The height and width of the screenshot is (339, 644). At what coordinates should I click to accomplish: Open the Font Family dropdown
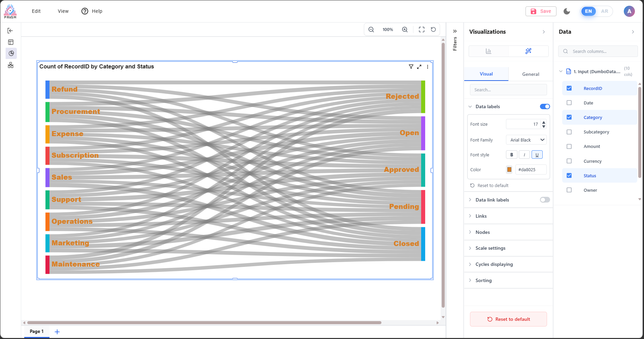click(x=526, y=140)
